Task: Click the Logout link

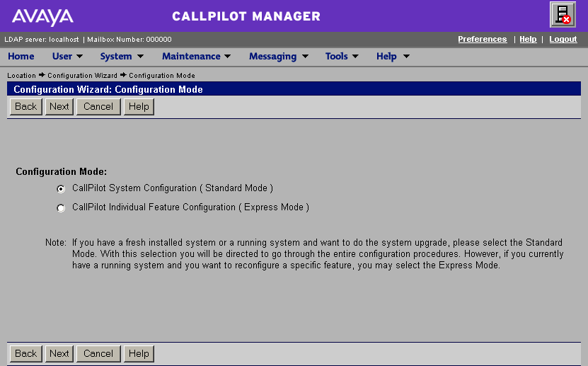Action: (x=563, y=40)
